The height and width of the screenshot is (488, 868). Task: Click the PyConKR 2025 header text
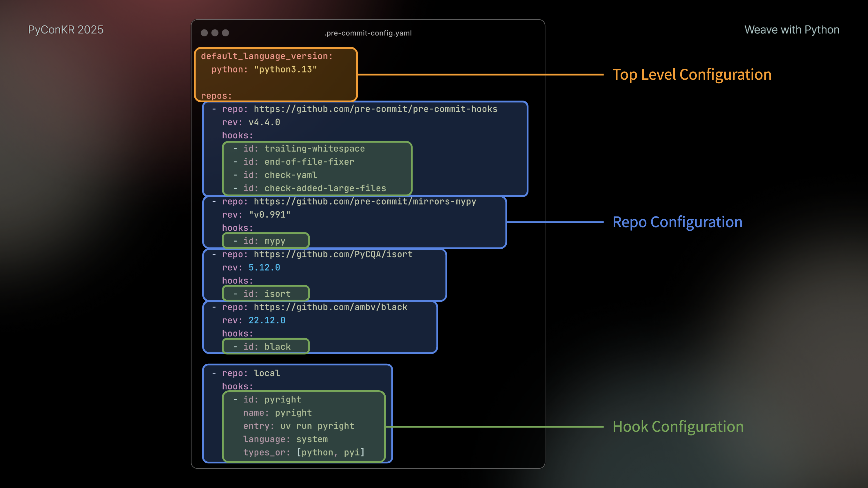click(66, 30)
